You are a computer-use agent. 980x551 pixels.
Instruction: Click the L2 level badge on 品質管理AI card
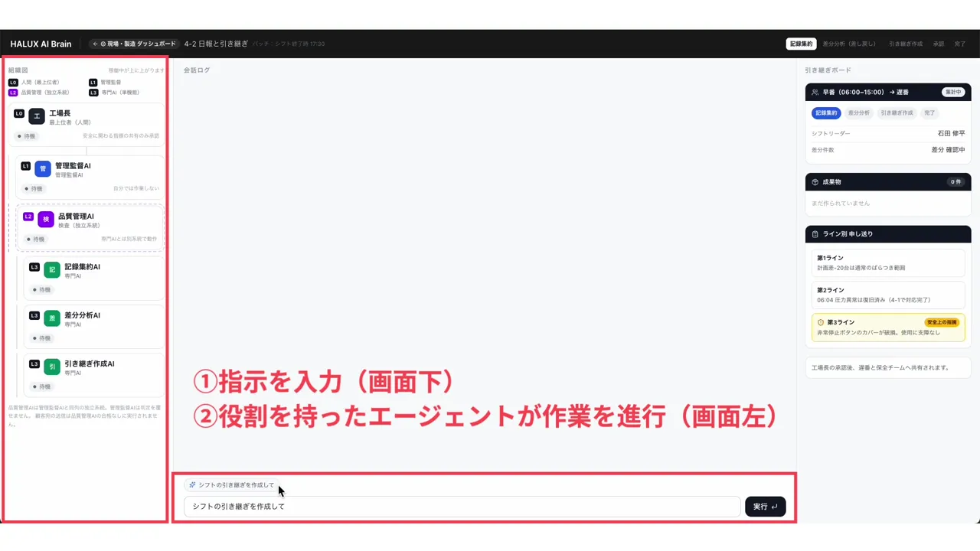(28, 217)
